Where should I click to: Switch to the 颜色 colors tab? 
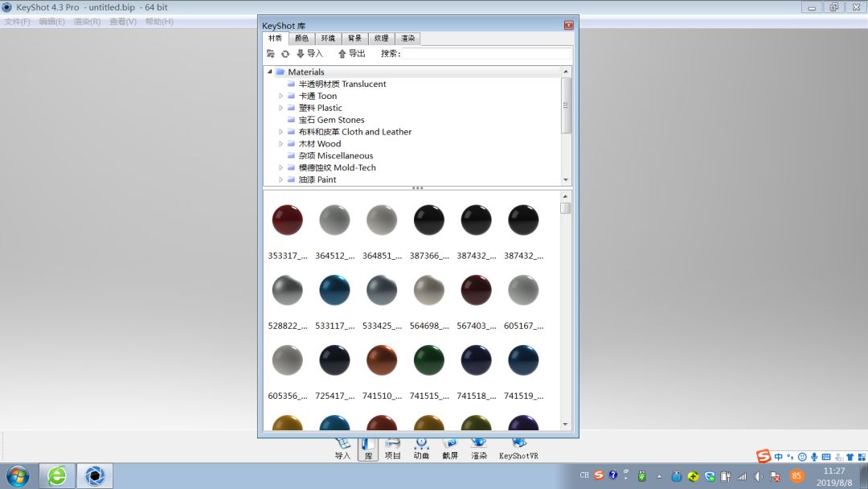point(301,39)
